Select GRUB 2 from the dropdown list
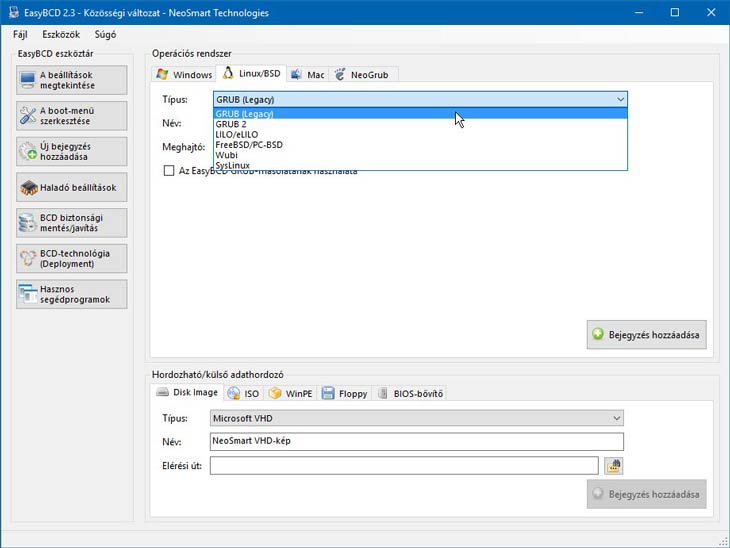 pyautogui.click(x=230, y=124)
